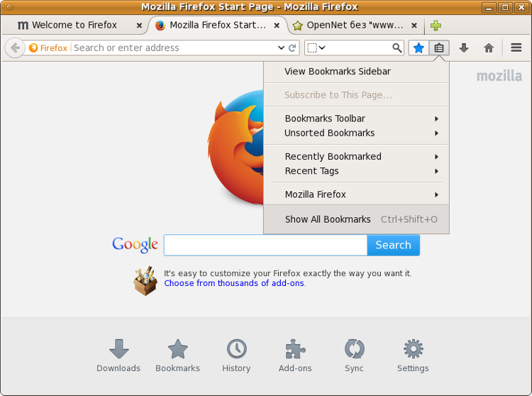Click the magnifying glass search icon
The image size is (532, 396).
tap(397, 48)
